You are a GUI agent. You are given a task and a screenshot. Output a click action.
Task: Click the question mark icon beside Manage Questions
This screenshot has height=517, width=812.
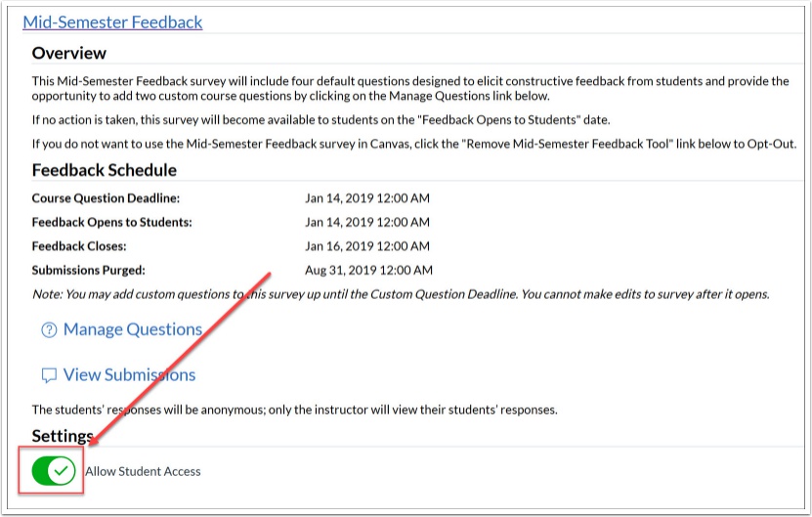pyautogui.click(x=49, y=330)
